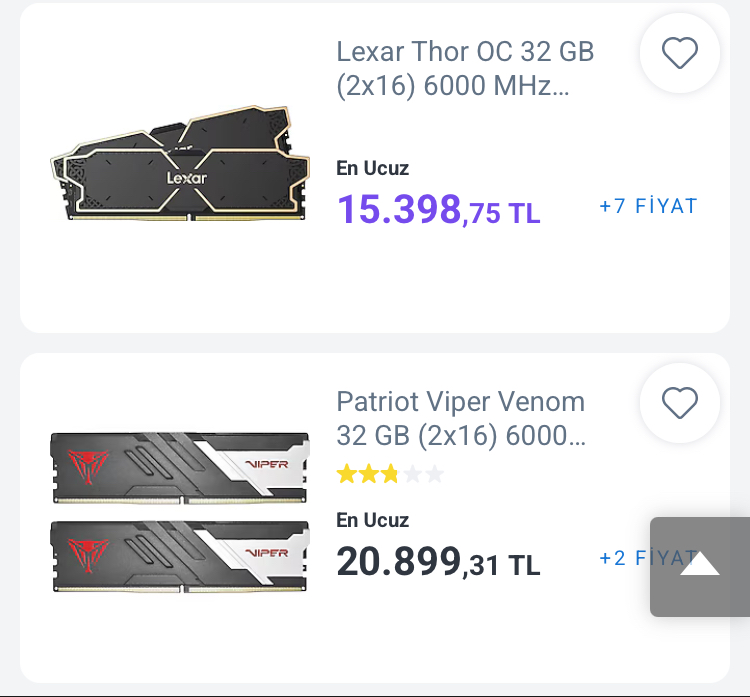Click the Patriot Viper star rating
750x697 pixels.
click(x=390, y=474)
